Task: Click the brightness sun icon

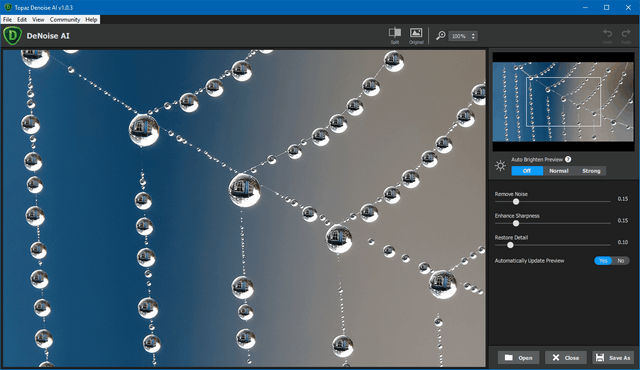Action: pos(500,166)
